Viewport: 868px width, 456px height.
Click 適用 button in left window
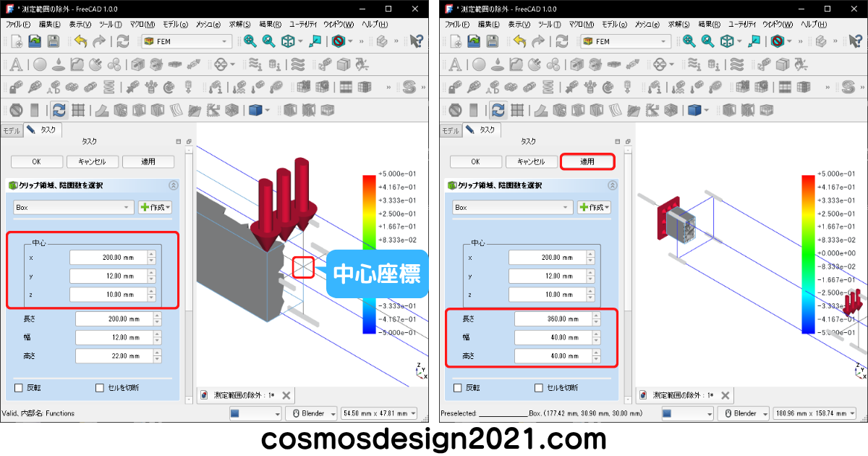point(148,161)
